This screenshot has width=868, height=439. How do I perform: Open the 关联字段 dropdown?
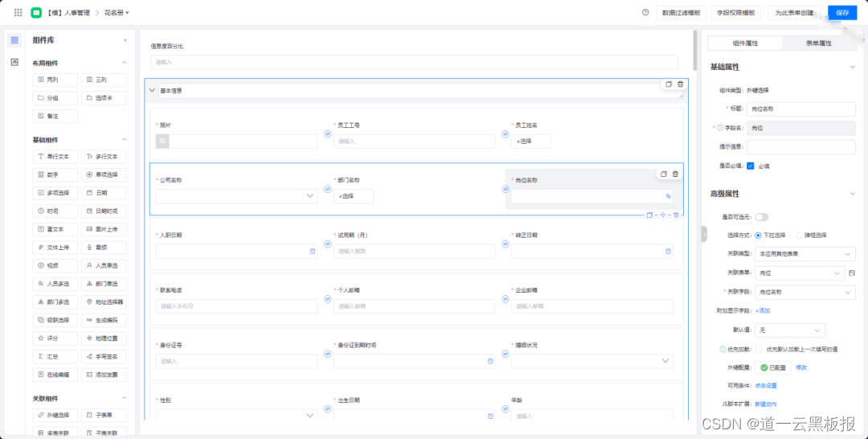[x=805, y=292]
